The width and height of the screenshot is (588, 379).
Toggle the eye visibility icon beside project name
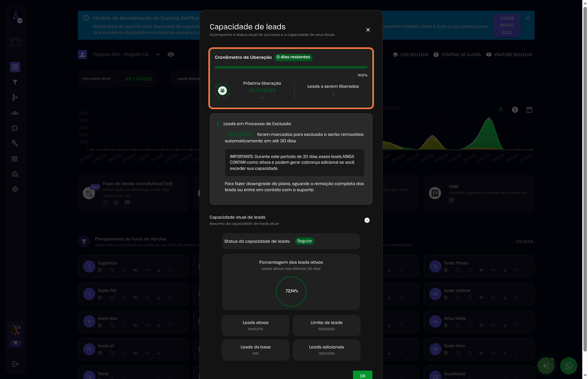click(171, 55)
